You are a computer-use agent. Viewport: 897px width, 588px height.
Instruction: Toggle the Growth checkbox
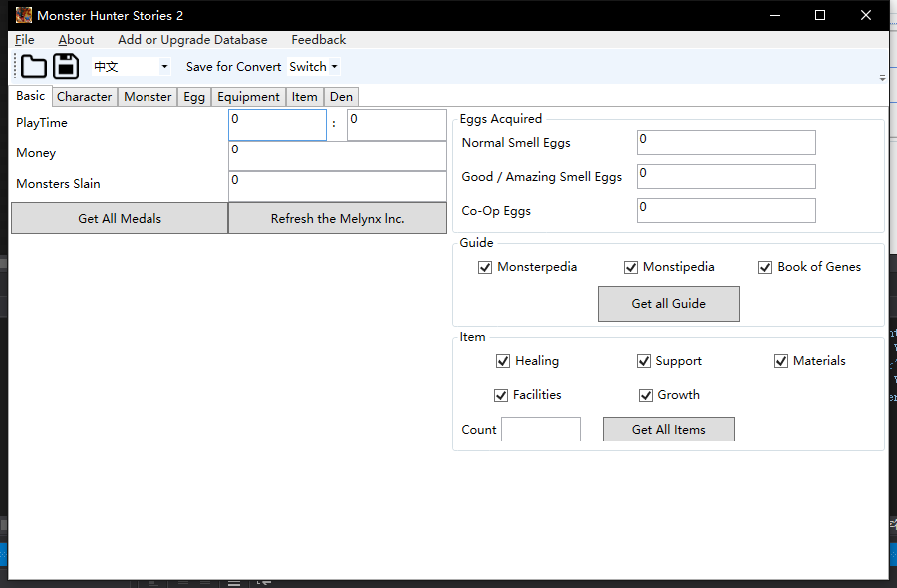[646, 395]
